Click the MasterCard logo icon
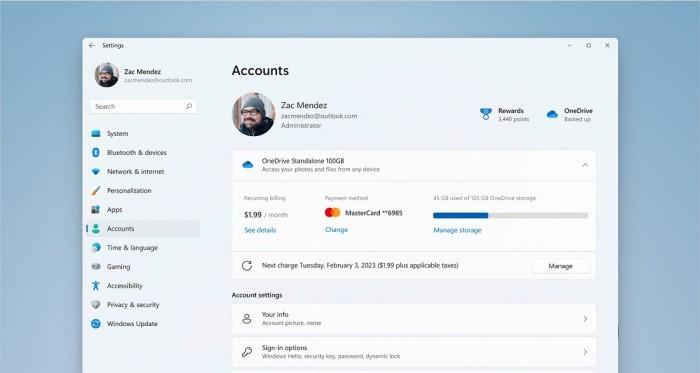The height and width of the screenshot is (373, 700). (332, 213)
